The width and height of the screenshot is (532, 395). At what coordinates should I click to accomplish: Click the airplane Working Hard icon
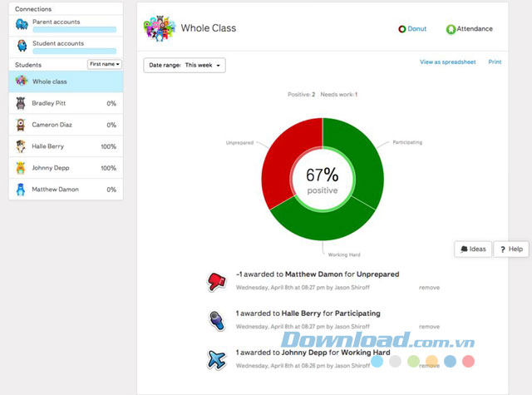(x=216, y=359)
